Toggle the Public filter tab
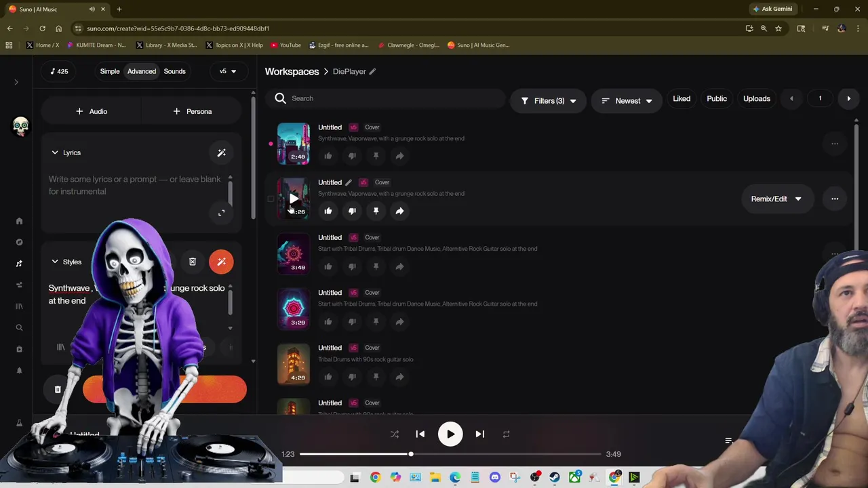 pos(717,99)
